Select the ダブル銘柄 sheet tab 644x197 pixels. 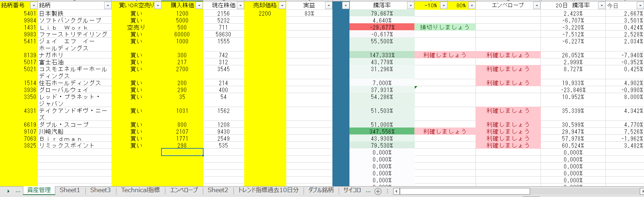(321, 190)
